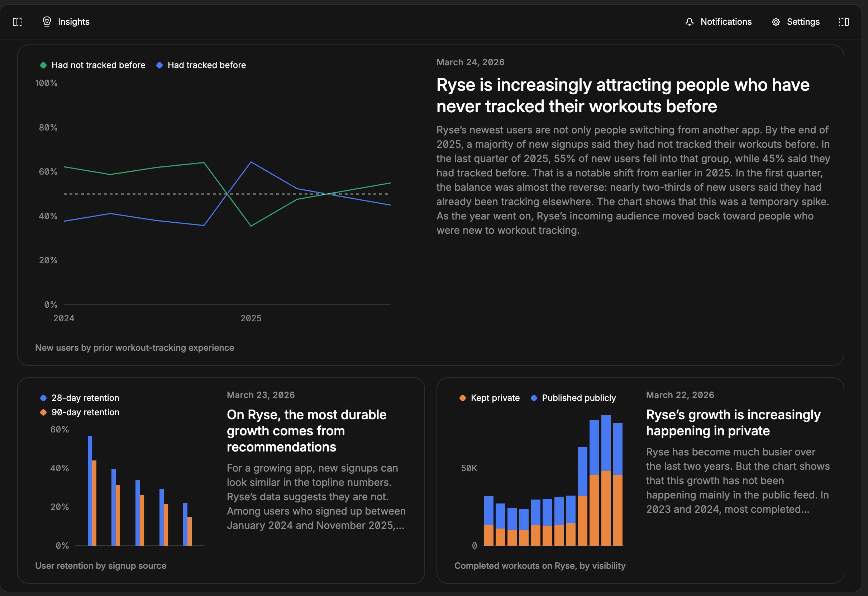Toggle the '90-day retention' legend entry
Viewport: 868px width, 596px height.
coord(85,412)
